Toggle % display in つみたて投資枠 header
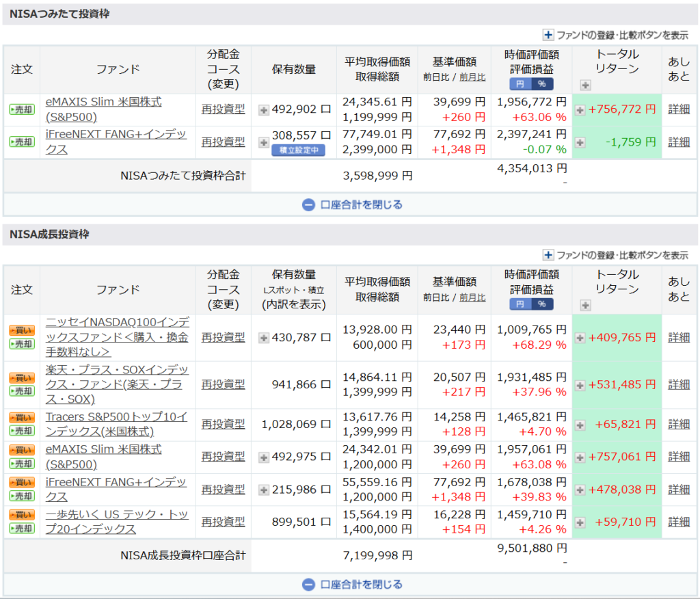This screenshot has width=700, height=599. pos(542,83)
